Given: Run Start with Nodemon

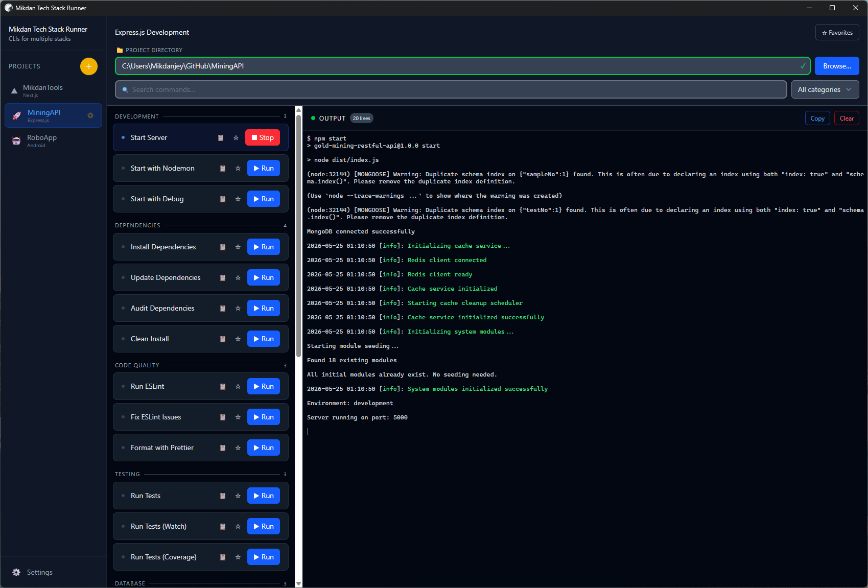Looking at the screenshot, I should [x=264, y=168].
